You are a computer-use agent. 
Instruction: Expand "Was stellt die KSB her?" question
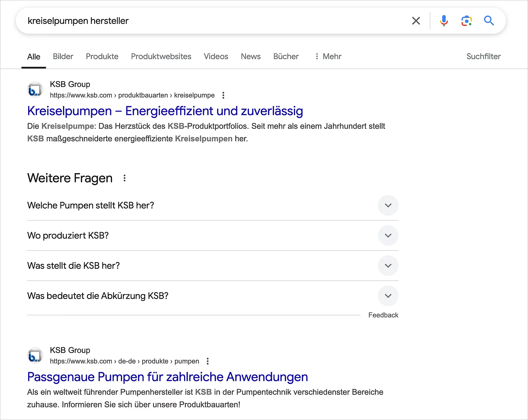(388, 266)
